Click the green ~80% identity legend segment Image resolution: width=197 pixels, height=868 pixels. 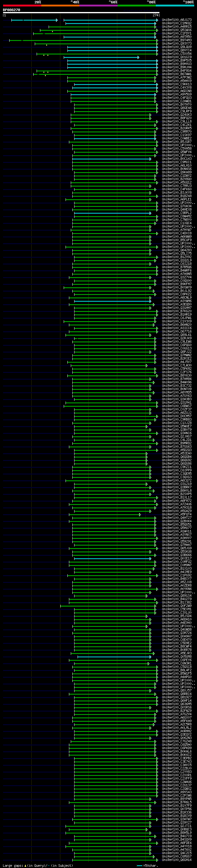tap(137, 6)
